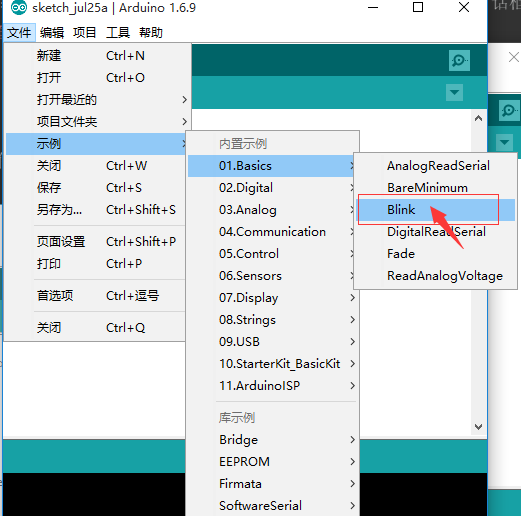Open the 项目 menu
The height and width of the screenshot is (516, 521).
click(x=85, y=33)
